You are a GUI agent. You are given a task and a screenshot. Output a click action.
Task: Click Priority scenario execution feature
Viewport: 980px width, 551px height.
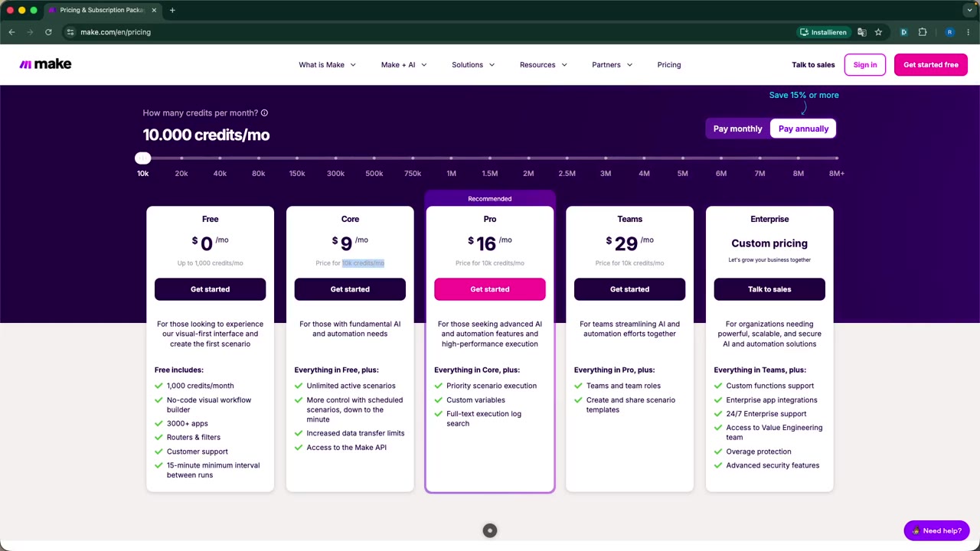coord(492,386)
